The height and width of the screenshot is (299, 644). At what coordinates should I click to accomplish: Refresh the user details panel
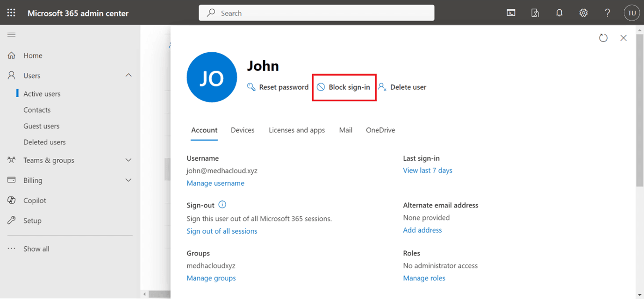(603, 38)
